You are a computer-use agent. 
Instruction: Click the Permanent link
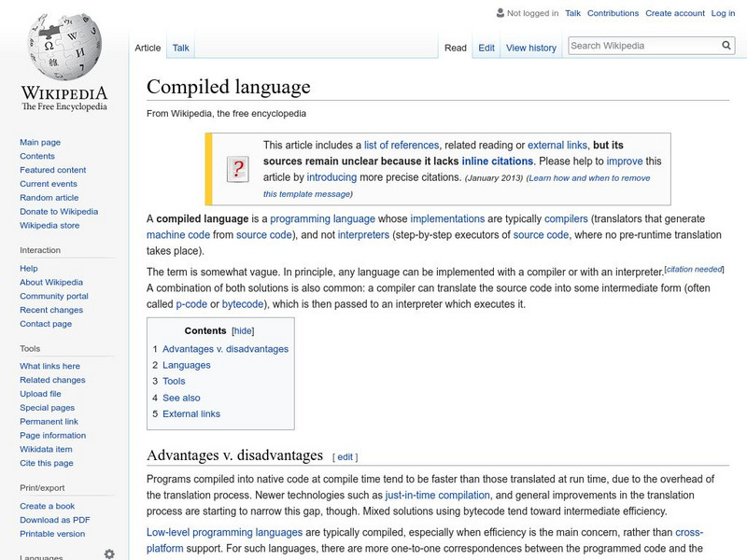49,421
